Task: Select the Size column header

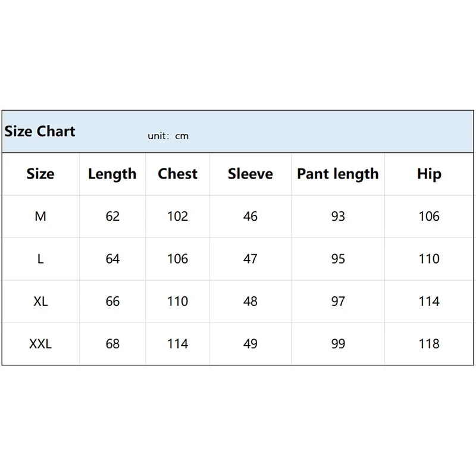Action: pos(40,174)
